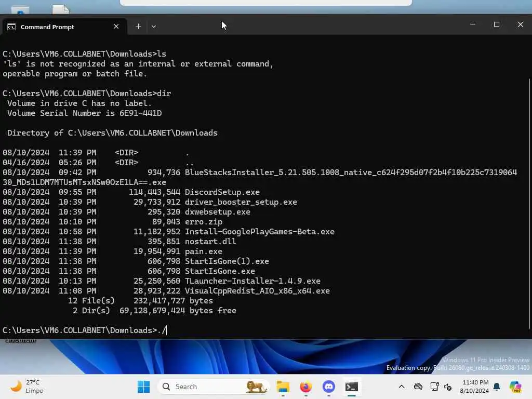Click nostart.dll in the listing
The image size is (532, 399).
[x=210, y=242]
